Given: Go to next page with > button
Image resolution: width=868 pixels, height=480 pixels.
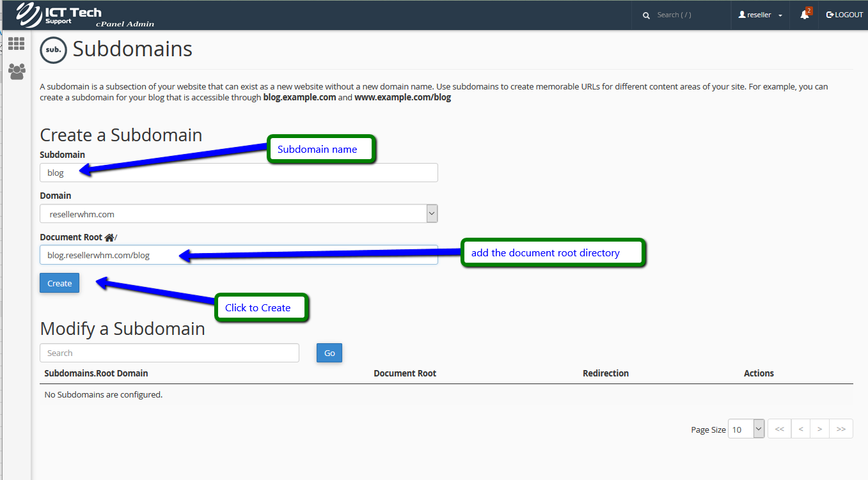Looking at the screenshot, I should pyautogui.click(x=819, y=429).
